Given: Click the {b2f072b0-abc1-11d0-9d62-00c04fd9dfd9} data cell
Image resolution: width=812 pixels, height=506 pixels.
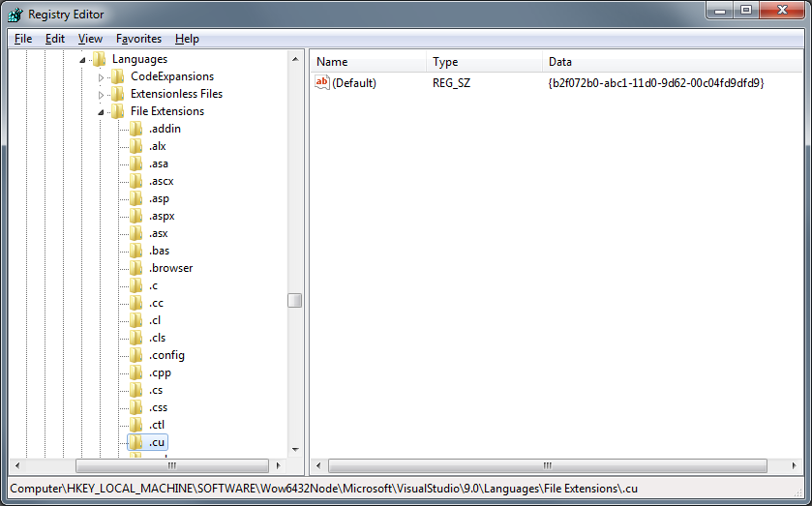Looking at the screenshot, I should pos(656,83).
